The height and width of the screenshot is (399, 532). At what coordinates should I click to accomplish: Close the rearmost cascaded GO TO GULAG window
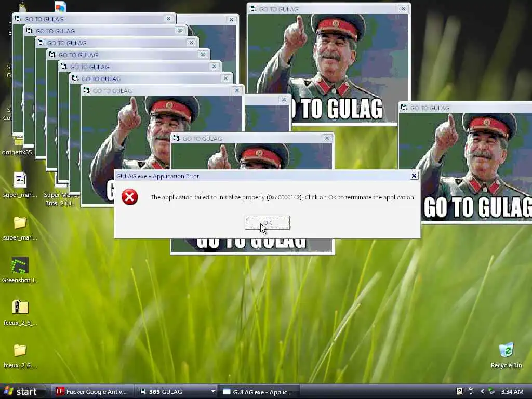pos(168,19)
